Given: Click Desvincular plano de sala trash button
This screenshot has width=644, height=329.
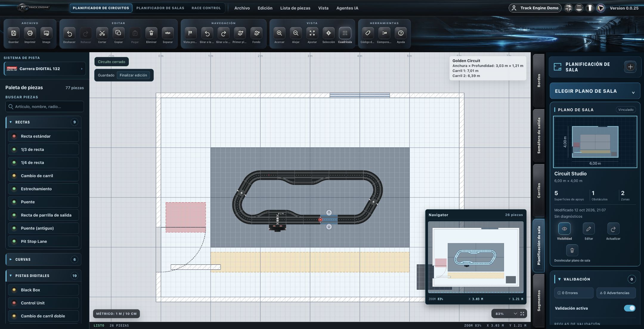Looking at the screenshot, I should pyautogui.click(x=572, y=251).
